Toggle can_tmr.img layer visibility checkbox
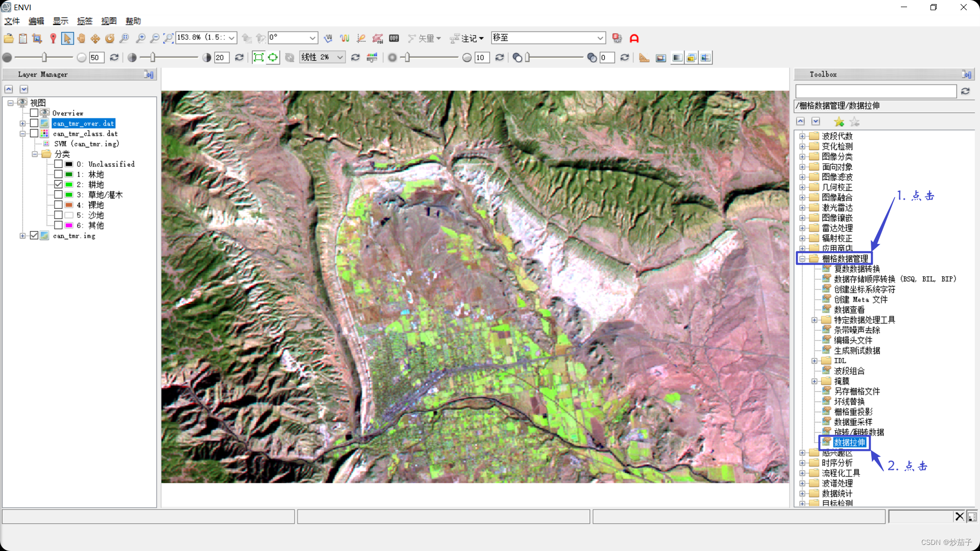 tap(34, 236)
